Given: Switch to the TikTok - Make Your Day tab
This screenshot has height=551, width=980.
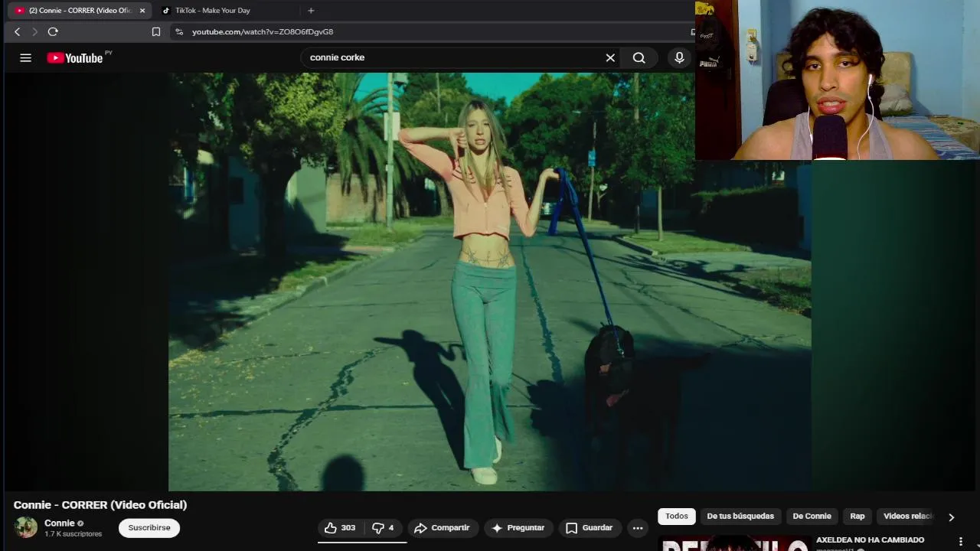Looking at the screenshot, I should click(x=227, y=11).
